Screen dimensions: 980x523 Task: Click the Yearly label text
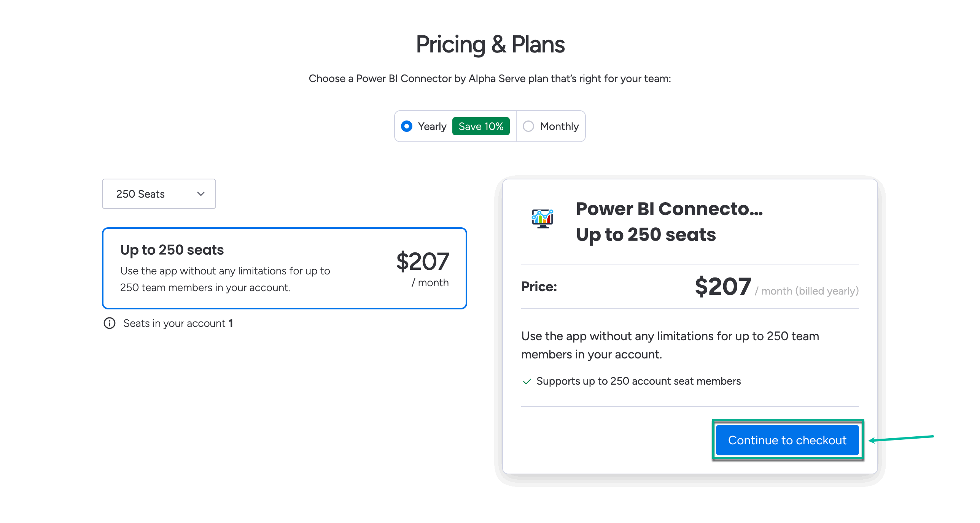432,126
